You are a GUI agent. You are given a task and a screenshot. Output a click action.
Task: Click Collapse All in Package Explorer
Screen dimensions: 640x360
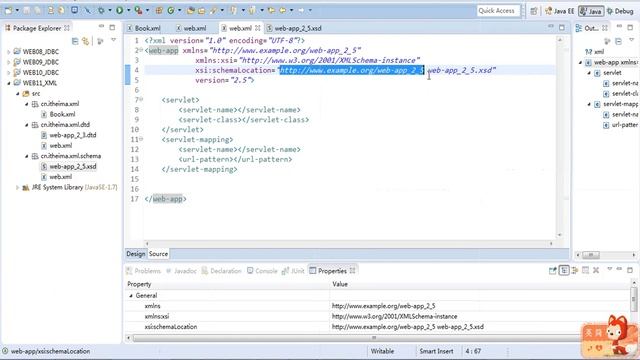(75, 41)
